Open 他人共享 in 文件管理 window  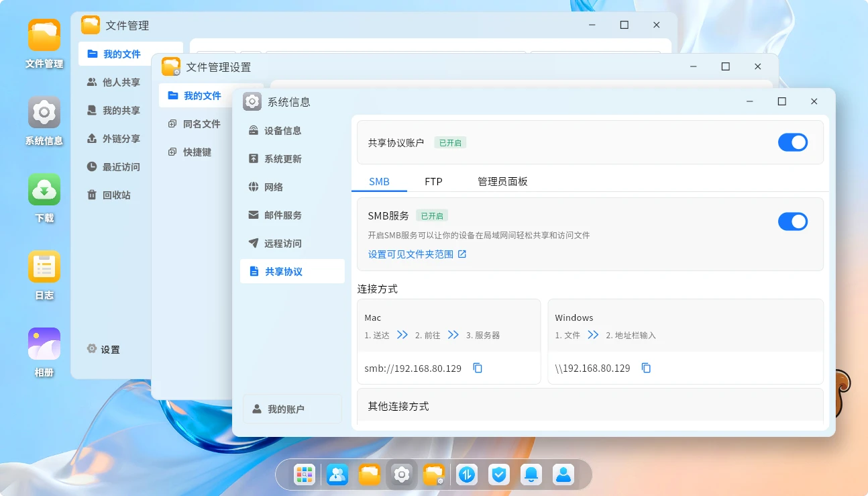[x=114, y=83]
